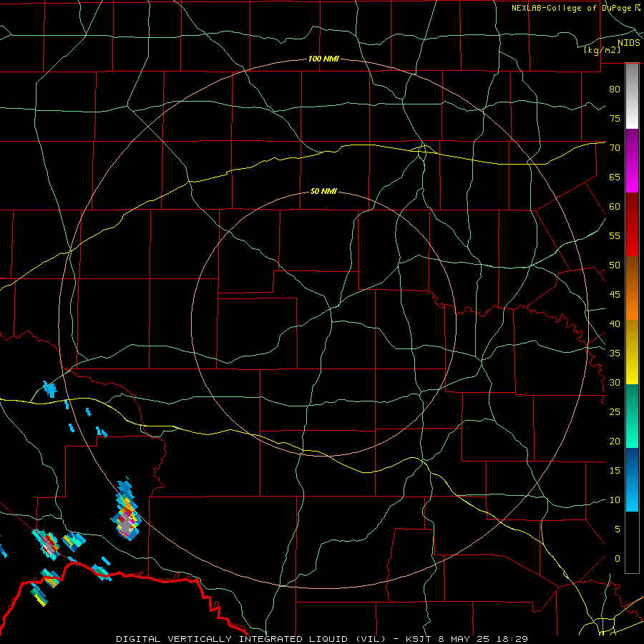Pick the magenta-purple segment of the color bar

pos(632,161)
